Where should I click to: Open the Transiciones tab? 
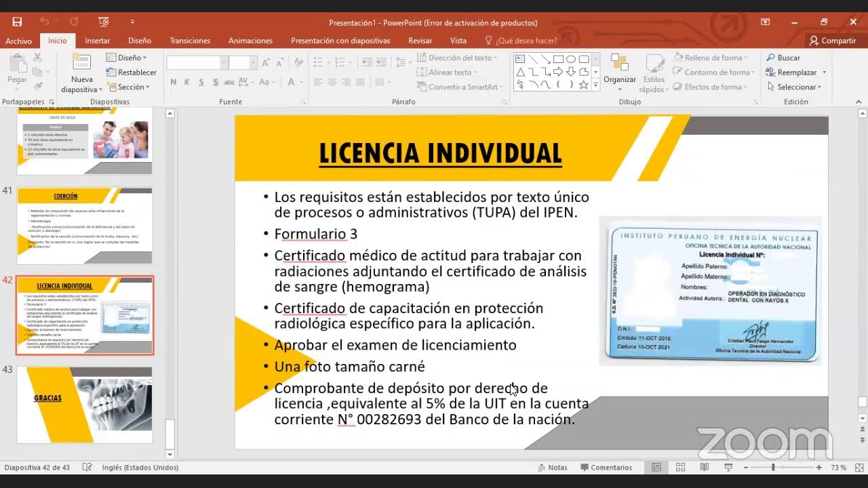190,41
